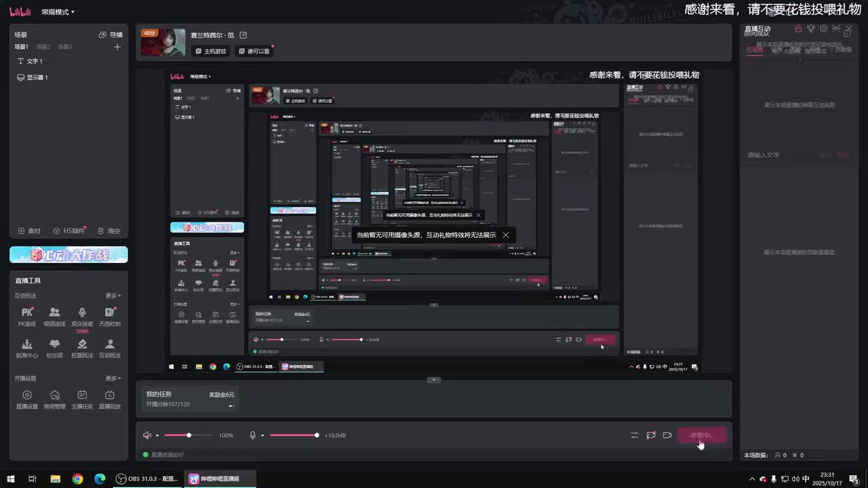This screenshot has width=868, height=488.
Task: Switch to 场景3 tab
Action: 65,47
